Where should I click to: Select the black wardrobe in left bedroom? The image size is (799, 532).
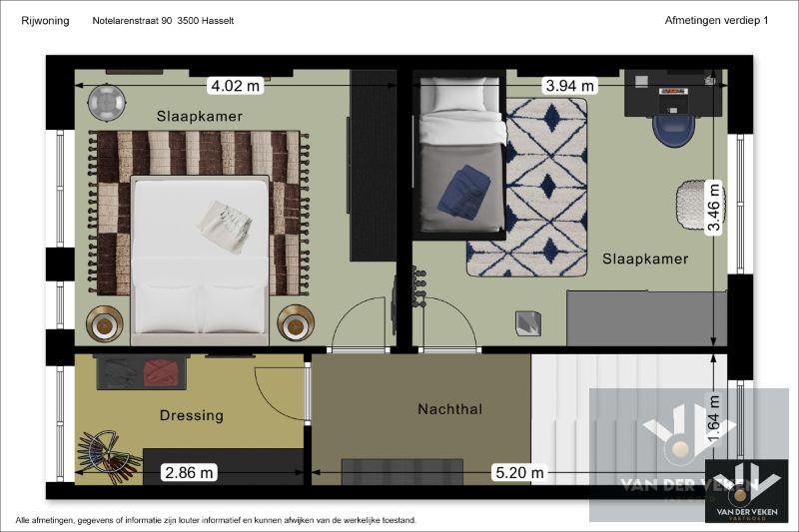[373, 165]
